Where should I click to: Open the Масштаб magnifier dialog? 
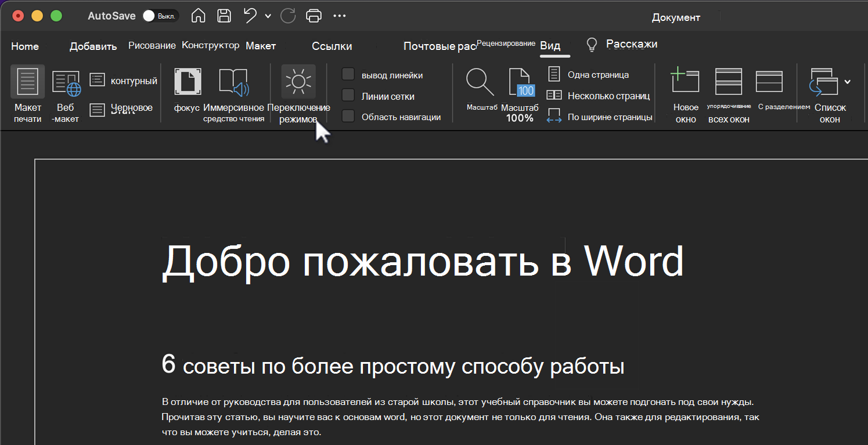pos(481,89)
